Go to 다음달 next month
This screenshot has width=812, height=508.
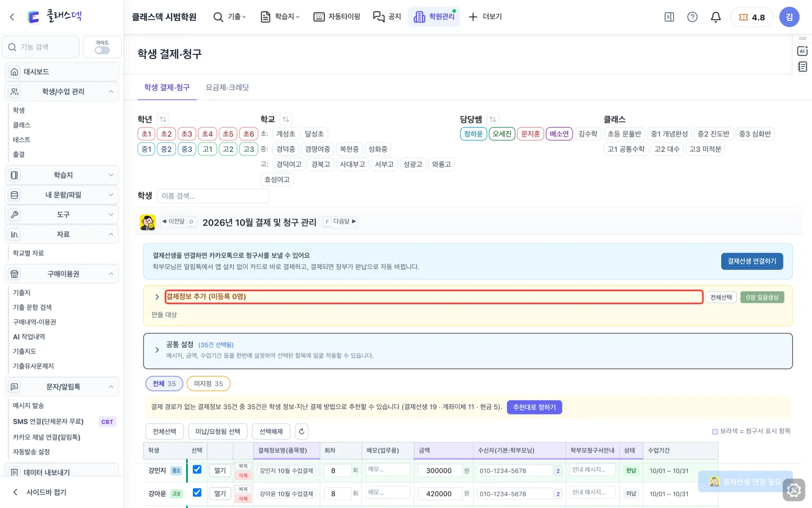(340, 221)
